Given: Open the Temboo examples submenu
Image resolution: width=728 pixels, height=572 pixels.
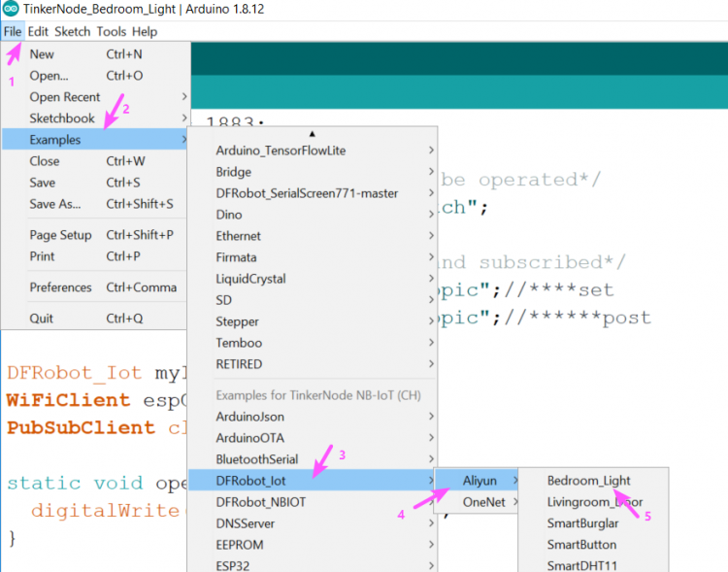Looking at the screenshot, I should (x=312, y=343).
